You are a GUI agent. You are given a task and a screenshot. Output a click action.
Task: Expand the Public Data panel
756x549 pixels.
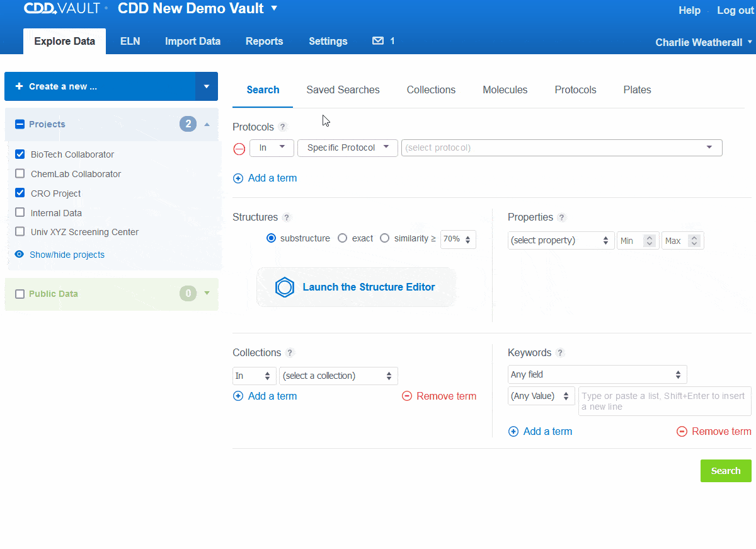pos(207,294)
